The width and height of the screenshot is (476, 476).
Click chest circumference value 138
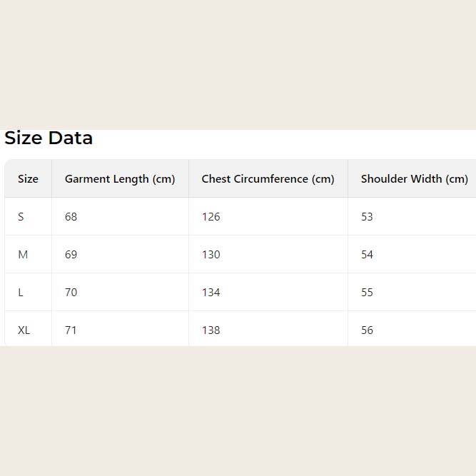tap(211, 330)
